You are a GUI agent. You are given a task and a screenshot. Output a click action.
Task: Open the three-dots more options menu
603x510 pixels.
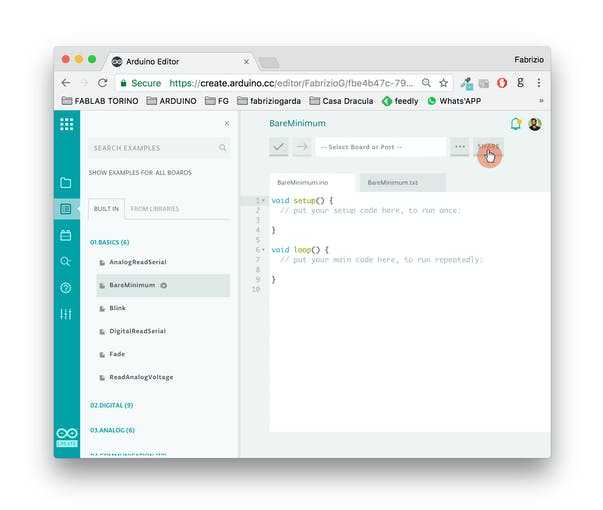tap(459, 147)
